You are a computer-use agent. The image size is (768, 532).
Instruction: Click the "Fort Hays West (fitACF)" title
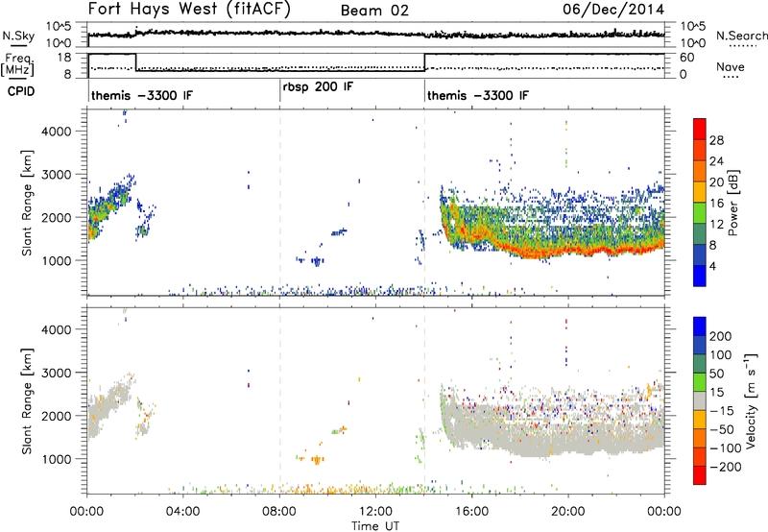pos(189,9)
